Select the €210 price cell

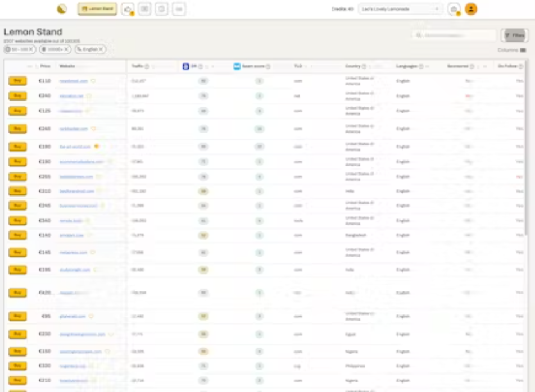pos(45,380)
